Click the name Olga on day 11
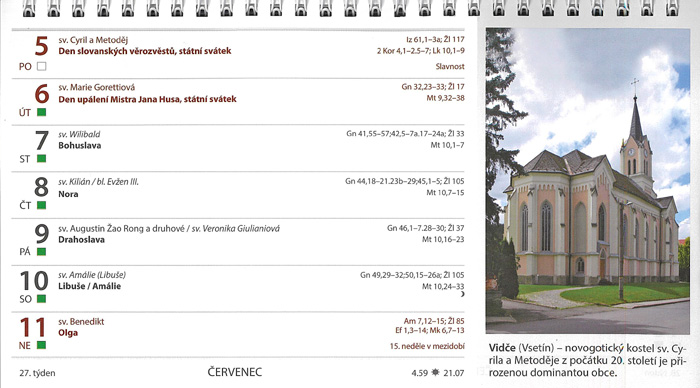This screenshot has width=700, height=388. click(68, 333)
